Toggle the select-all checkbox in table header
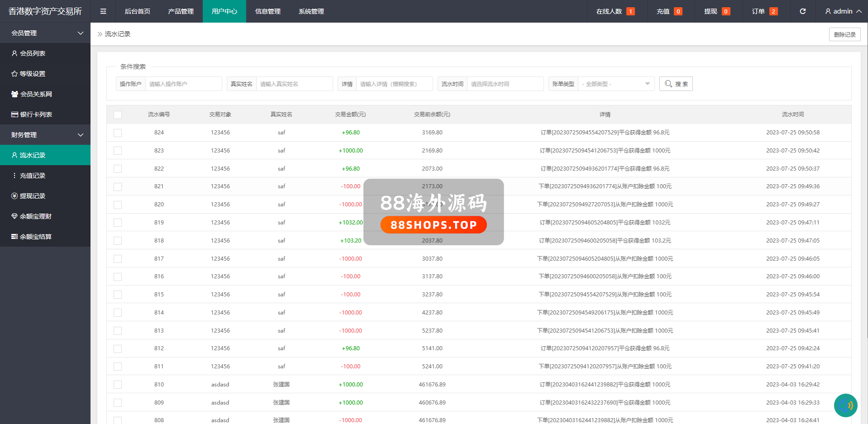This screenshot has height=424, width=868. click(x=118, y=115)
